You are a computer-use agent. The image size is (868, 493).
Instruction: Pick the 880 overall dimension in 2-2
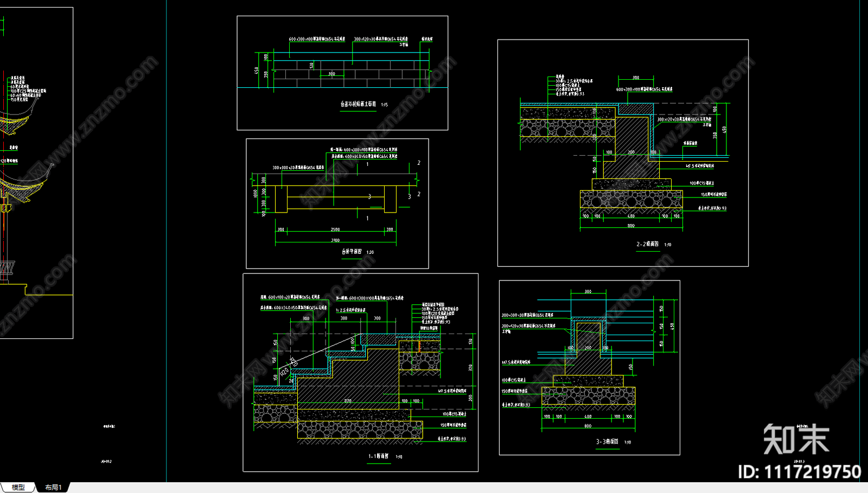(x=631, y=226)
